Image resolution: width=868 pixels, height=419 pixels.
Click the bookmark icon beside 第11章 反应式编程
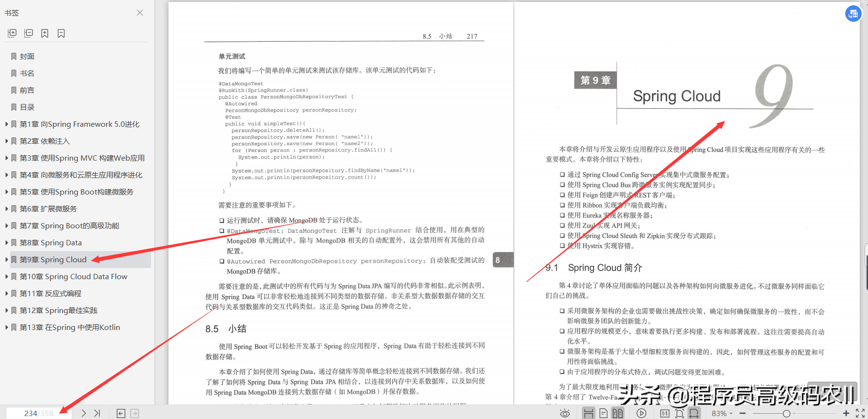14,293
